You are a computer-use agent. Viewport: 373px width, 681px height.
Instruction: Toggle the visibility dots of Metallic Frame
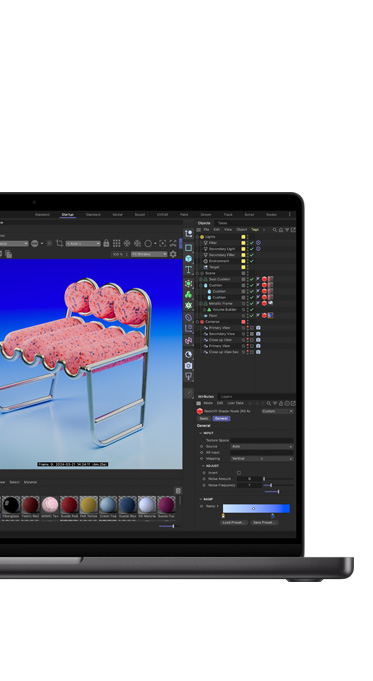click(x=248, y=303)
